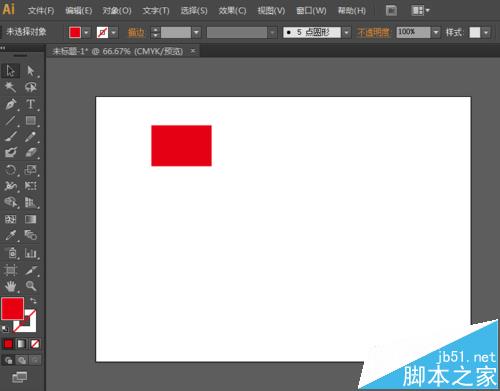
Task: Set paint mode to Color
Action: pos(8,344)
